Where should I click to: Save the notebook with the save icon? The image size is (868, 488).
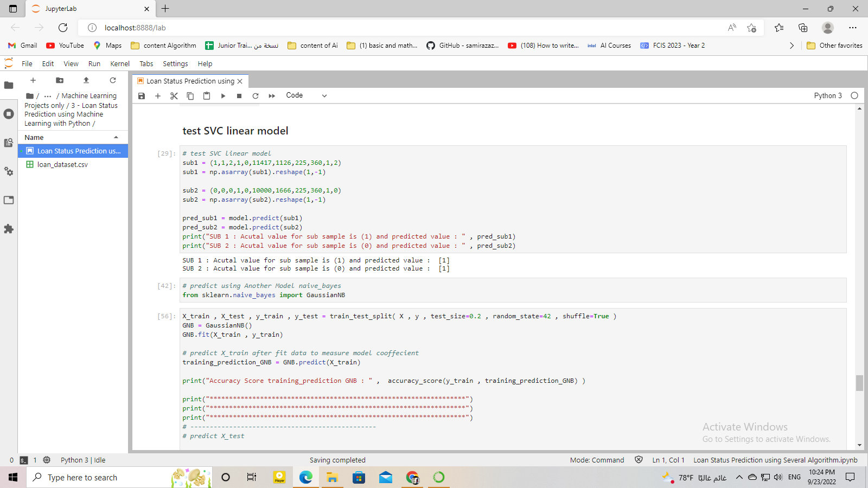[142, 95]
